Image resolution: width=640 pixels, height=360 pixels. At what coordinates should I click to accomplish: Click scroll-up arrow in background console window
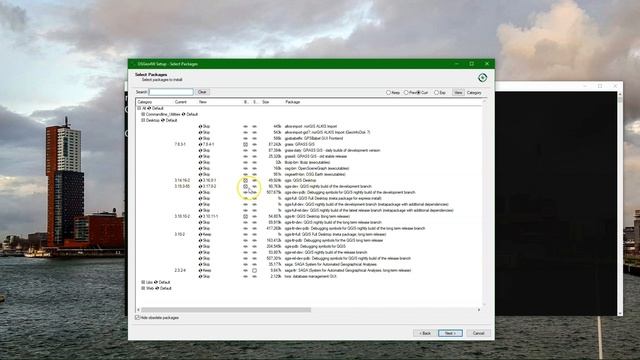(x=620, y=94)
